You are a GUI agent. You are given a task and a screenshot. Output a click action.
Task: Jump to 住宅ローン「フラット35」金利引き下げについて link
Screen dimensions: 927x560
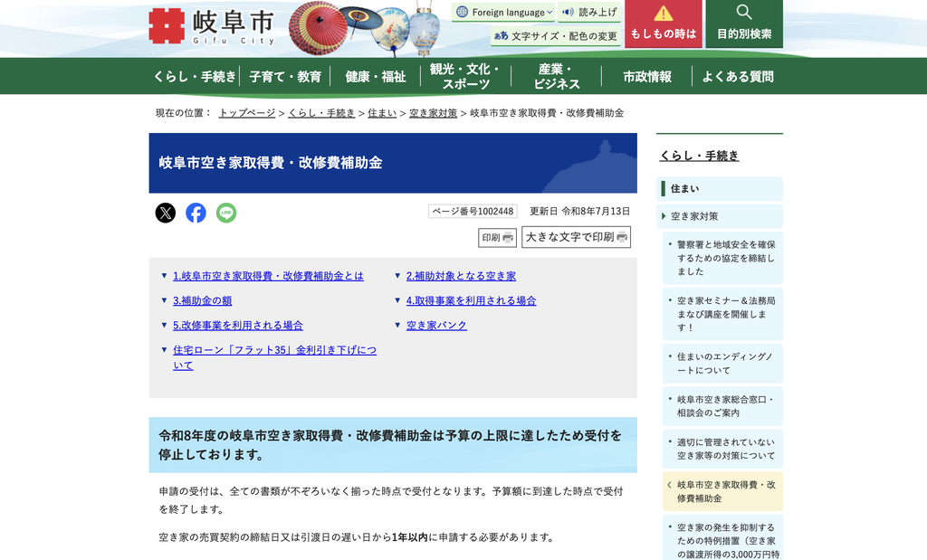click(274, 357)
